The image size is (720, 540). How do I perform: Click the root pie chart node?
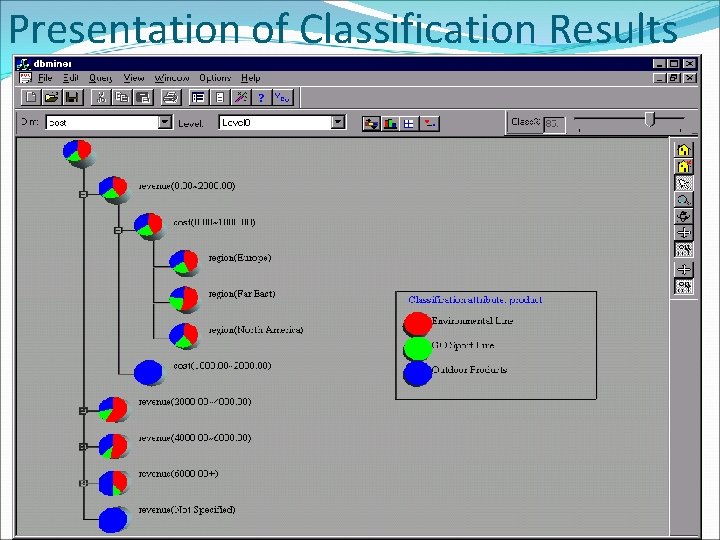[78, 152]
